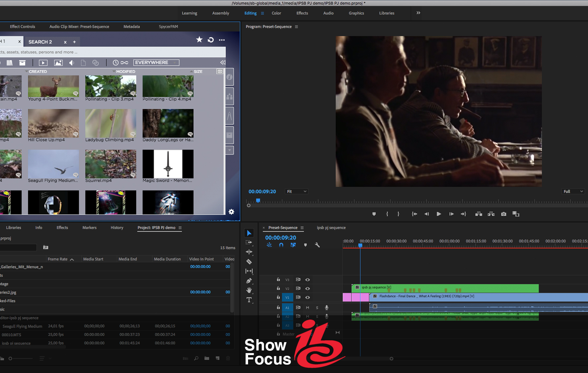The width and height of the screenshot is (588, 373).
Task: Expand workspace overflow chevrons
Action: pos(418,13)
